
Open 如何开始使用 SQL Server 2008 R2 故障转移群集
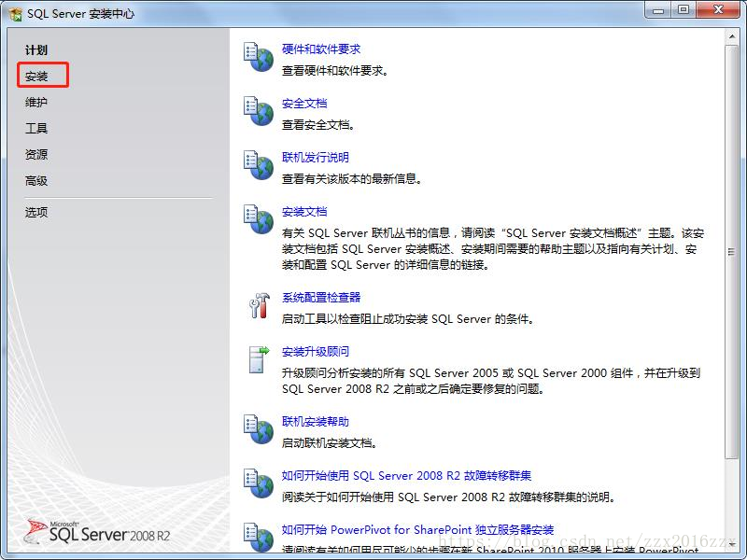[406, 475]
